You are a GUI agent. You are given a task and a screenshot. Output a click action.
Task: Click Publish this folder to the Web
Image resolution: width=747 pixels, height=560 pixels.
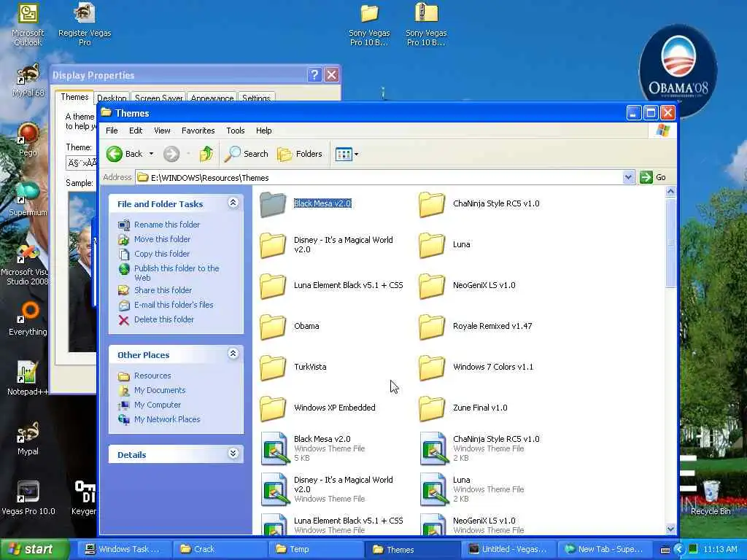[177, 273]
